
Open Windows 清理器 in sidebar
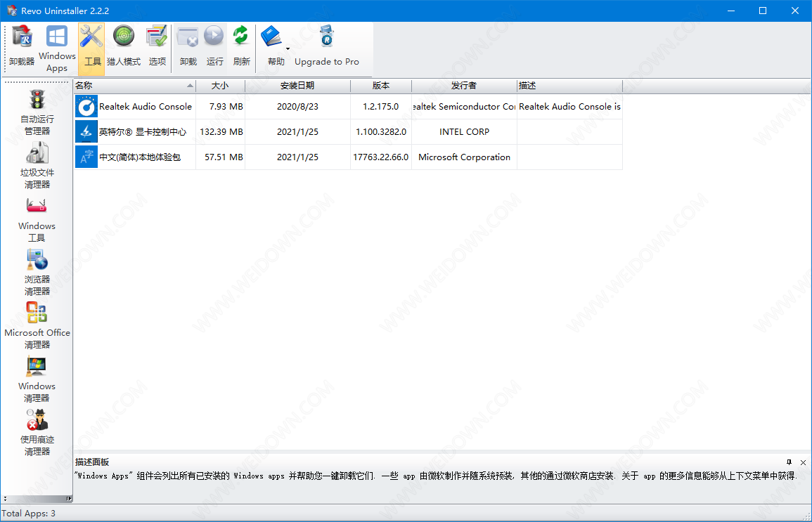pos(37,379)
